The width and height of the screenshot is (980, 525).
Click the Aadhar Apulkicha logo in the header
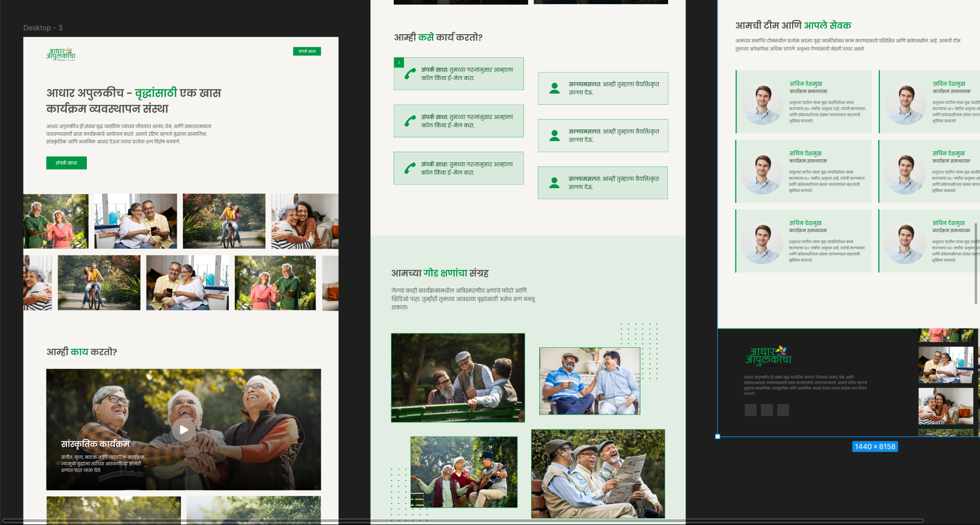click(61, 54)
